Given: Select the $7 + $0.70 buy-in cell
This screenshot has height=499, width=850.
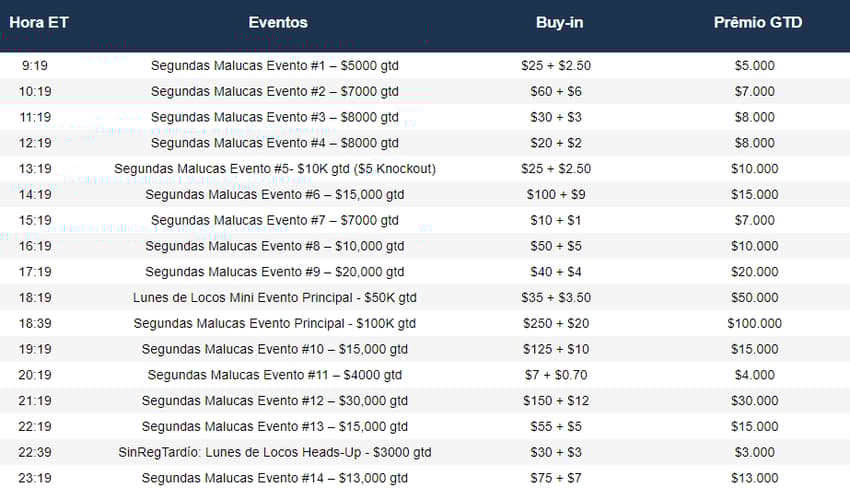Looking at the screenshot, I should click(x=556, y=375).
